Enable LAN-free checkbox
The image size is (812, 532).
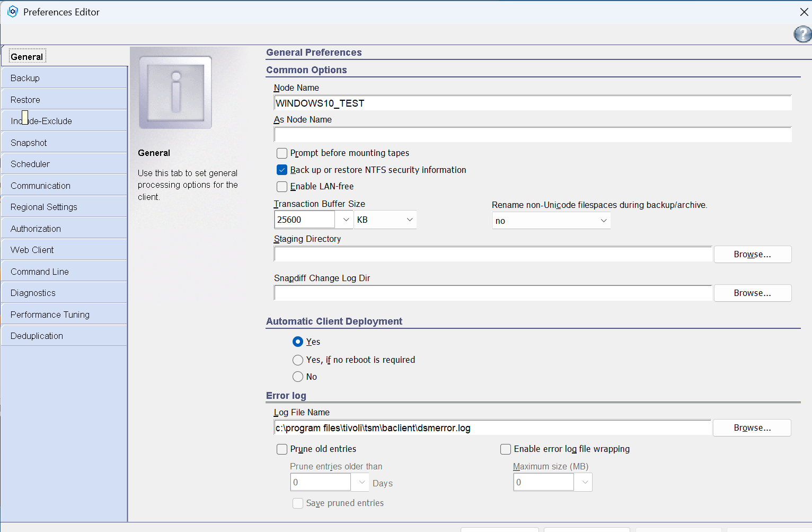[282, 187]
